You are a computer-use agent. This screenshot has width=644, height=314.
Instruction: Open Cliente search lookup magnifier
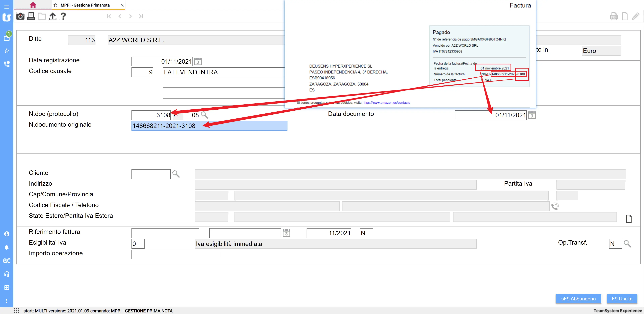click(176, 174)
